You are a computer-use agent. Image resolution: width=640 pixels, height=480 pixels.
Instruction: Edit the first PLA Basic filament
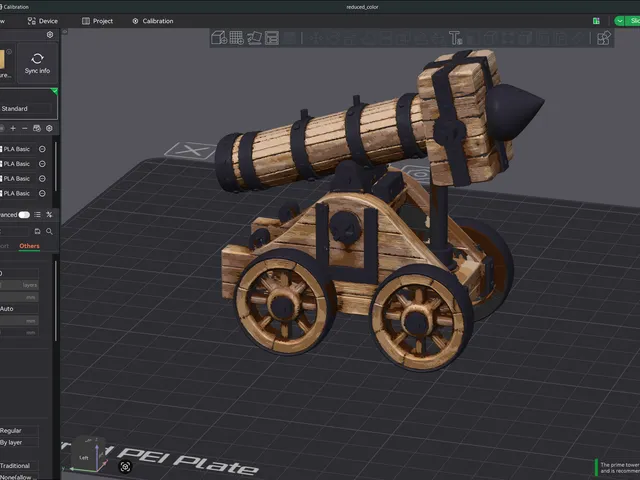tap(42, 149)
